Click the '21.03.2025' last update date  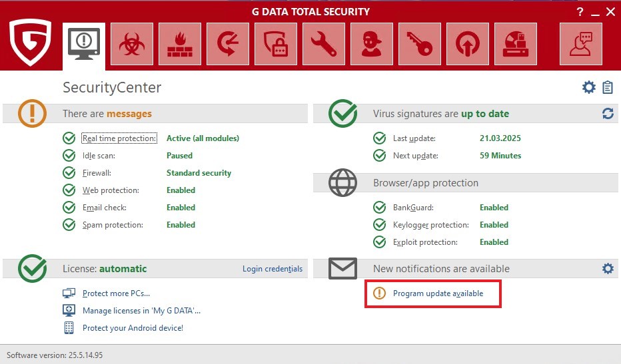click(500, 138)
